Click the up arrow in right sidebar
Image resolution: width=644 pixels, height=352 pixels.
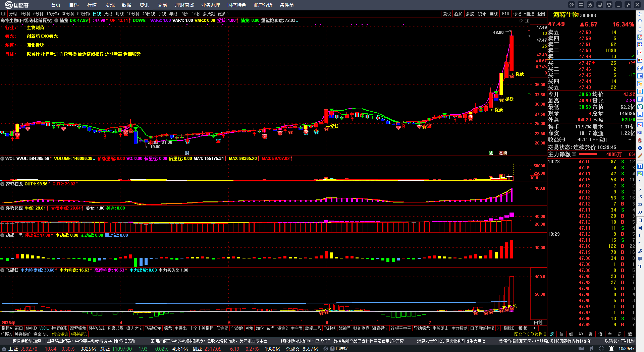640,22
